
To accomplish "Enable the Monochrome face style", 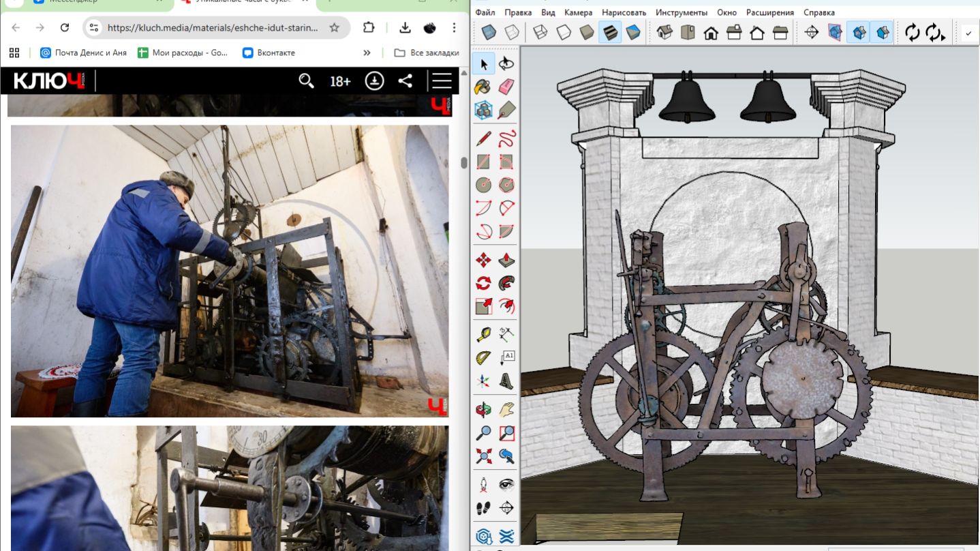I will [633, 32].
